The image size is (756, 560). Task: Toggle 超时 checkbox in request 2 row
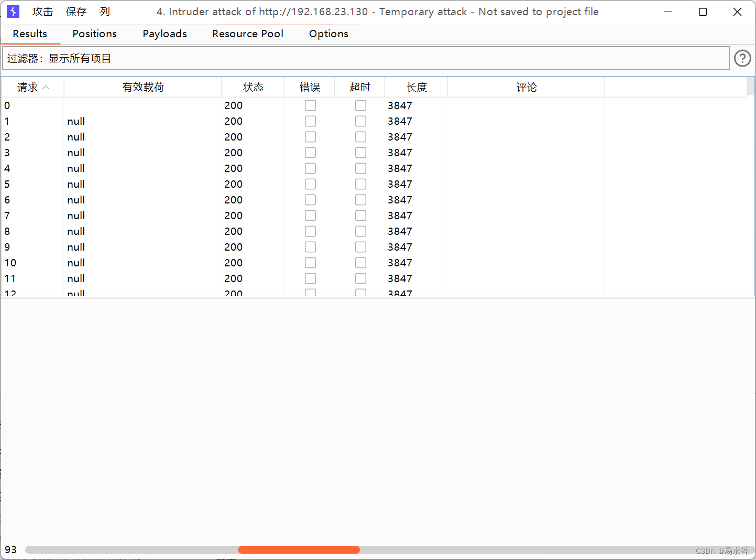pyautogui.click(x=360, y=137)
